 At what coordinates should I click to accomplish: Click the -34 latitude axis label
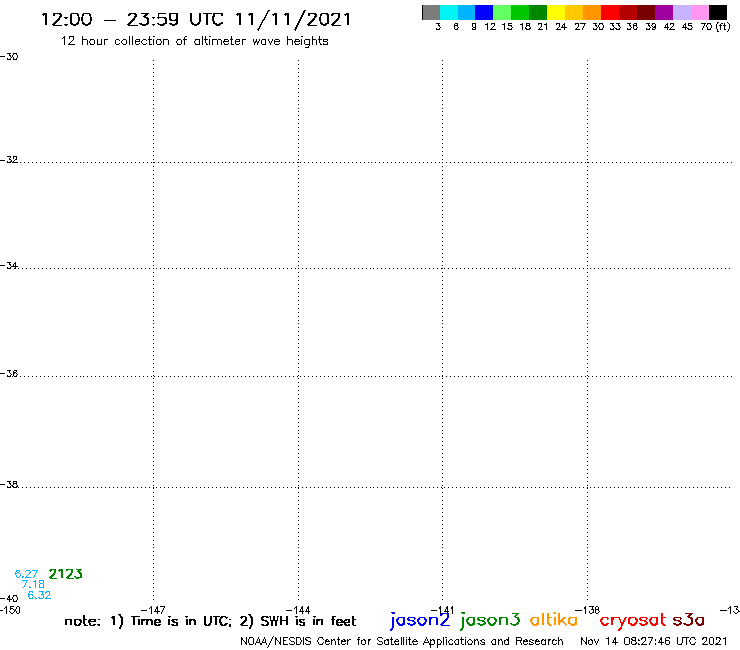click(9, 266)
